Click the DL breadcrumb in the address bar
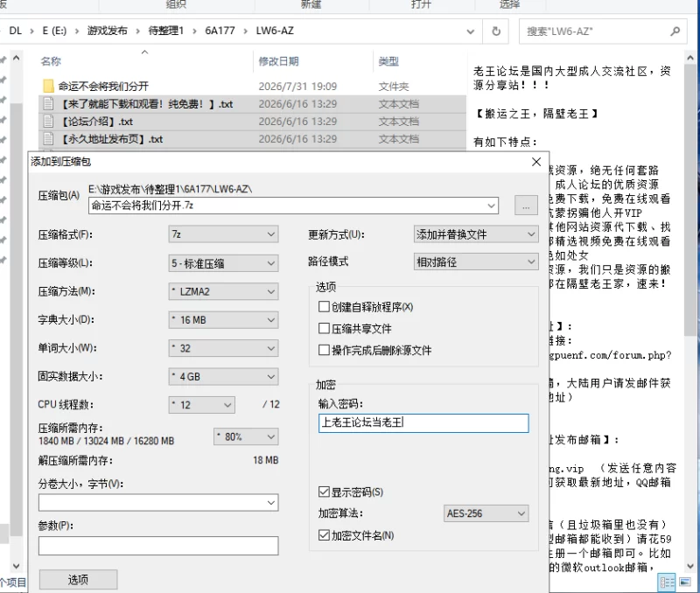Screen dimensions: 700x593 pyautogui.click(x=15, y=31)
